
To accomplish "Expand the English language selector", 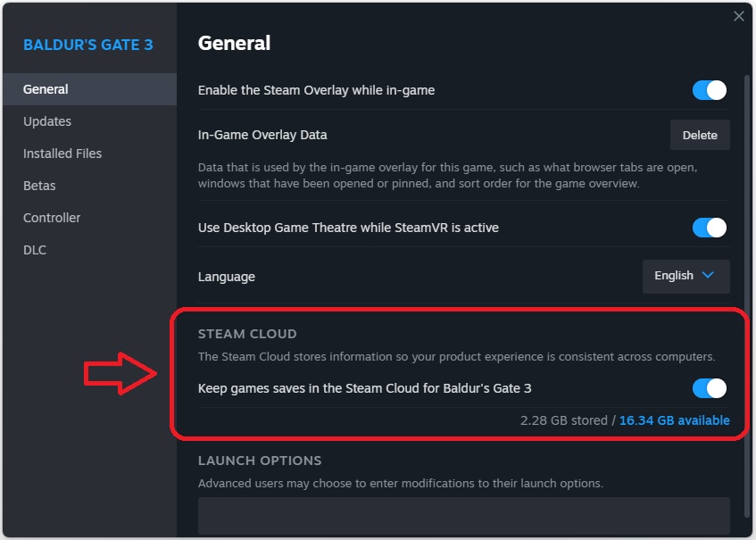I will tap(685, 276).
